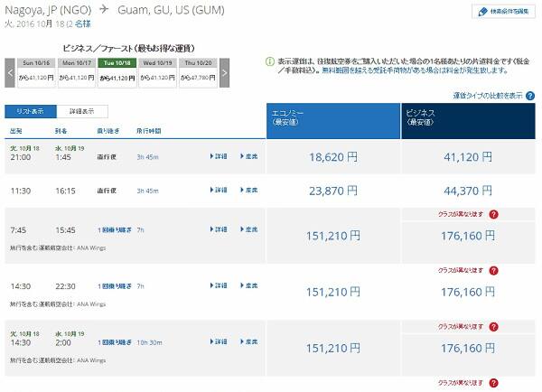
Task: Click the economy lowest fare column header
Action: (x=334, y=120)
